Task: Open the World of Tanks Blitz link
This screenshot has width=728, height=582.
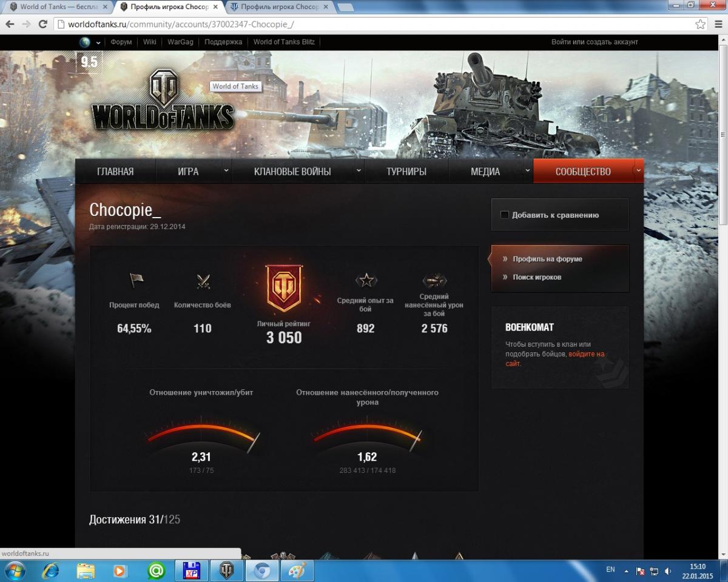Action: (284, 42)
